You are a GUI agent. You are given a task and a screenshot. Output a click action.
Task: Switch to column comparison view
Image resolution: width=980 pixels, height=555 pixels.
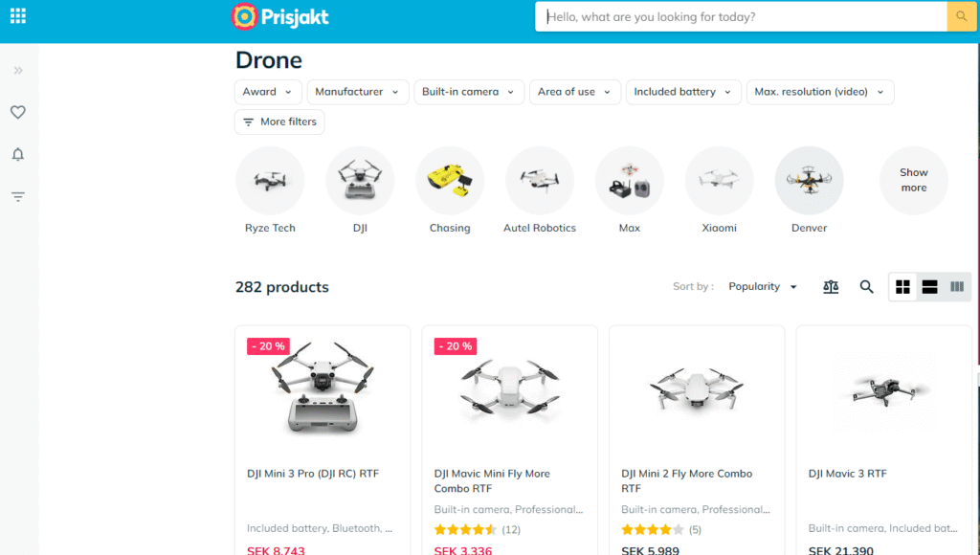pyautogui.click(x=957, y=287)
